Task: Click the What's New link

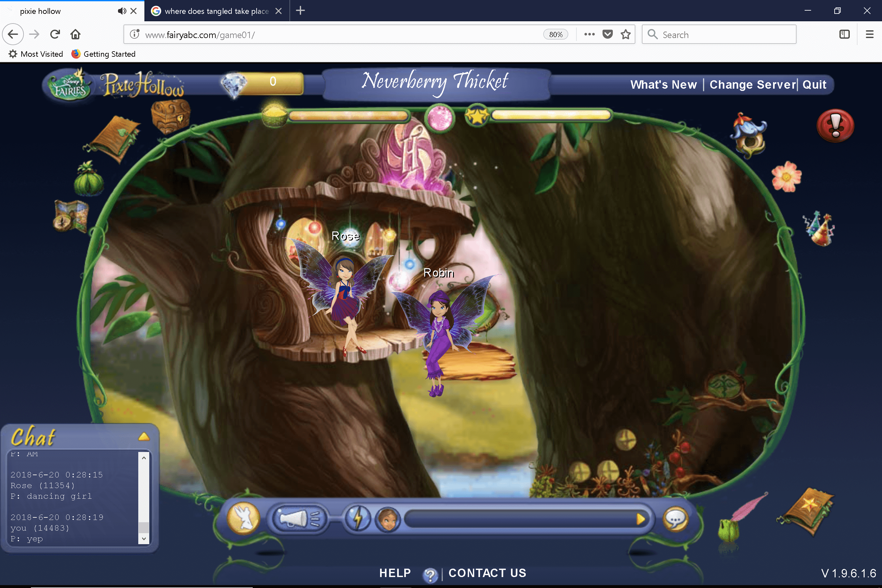Action: point(663,85)
